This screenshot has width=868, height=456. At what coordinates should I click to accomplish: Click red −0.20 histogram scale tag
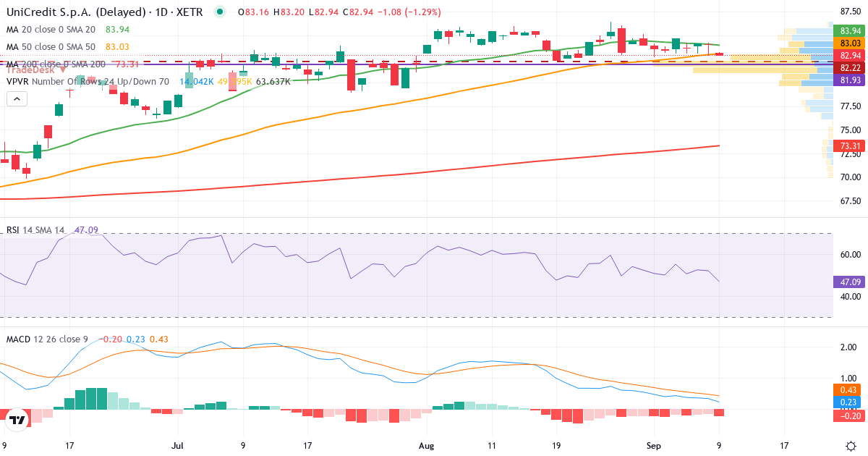pyautogui.click(x=850, y=415)
